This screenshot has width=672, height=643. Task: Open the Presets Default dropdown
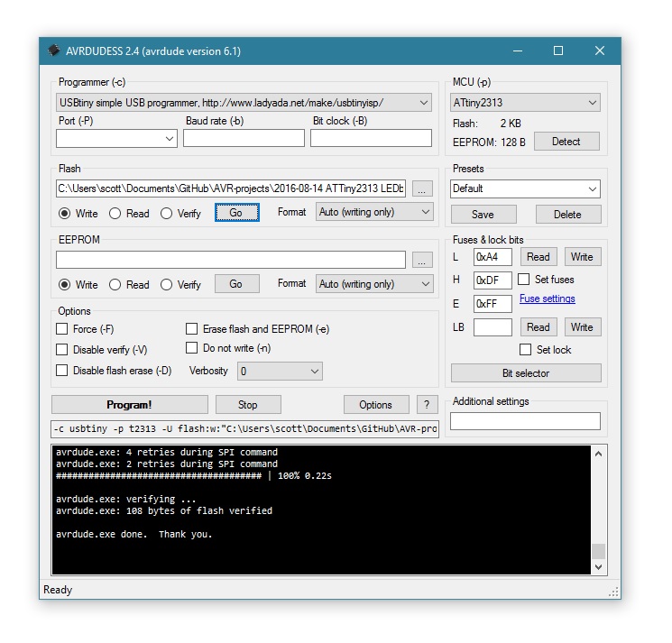pyautogui.click(x=525, y=188)
